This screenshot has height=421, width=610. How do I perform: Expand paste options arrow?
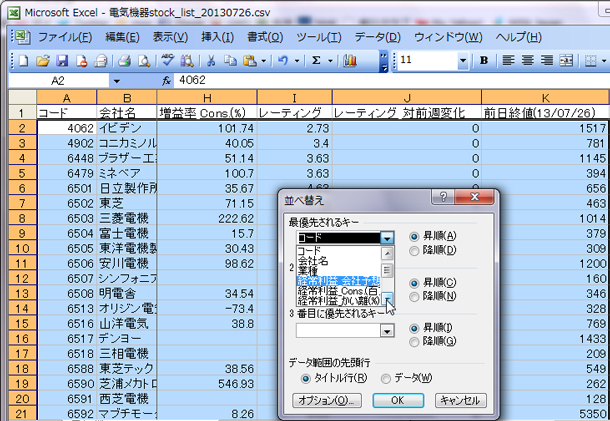(x=263, y=61)
